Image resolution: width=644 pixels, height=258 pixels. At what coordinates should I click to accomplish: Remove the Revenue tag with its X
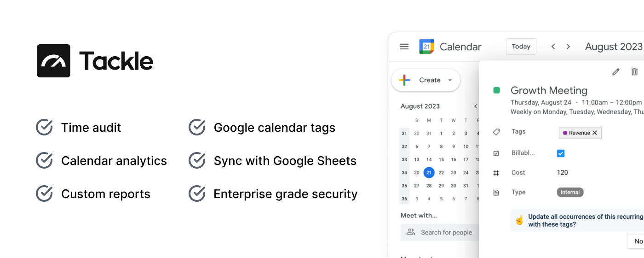pyautogui.click(x=595, y=133)
